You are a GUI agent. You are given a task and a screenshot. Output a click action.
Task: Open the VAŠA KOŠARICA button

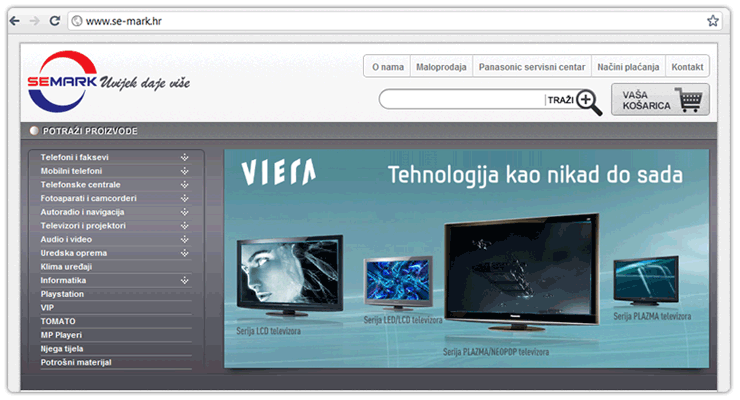(660, 100)
